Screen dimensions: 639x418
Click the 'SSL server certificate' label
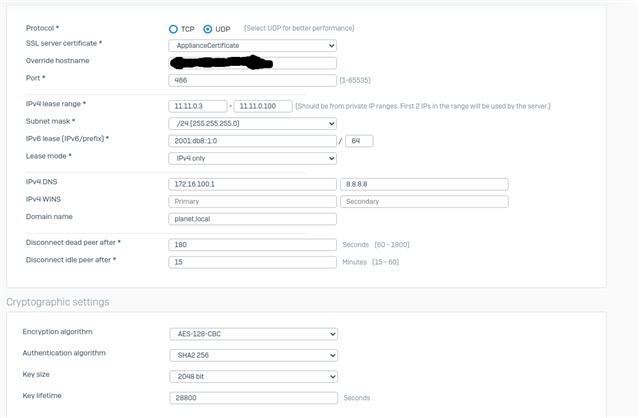(x=64, y=43)
